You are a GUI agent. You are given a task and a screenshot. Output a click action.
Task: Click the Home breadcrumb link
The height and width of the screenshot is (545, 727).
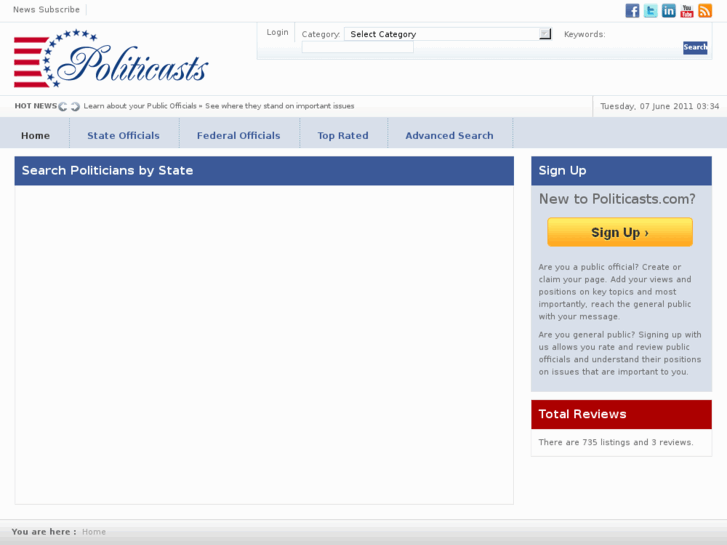point(94,532)
